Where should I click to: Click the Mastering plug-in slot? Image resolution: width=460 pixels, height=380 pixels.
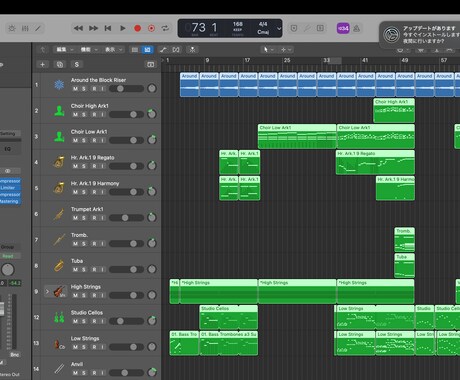(x=8, y=201)
